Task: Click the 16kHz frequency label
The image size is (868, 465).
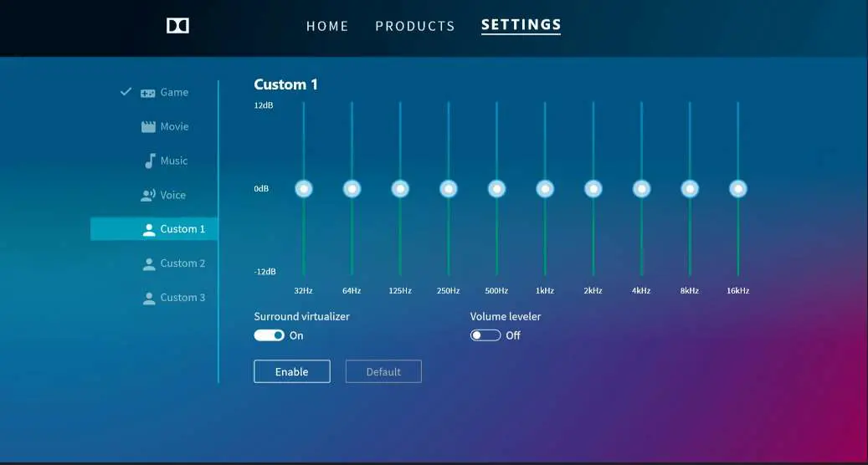Action: [738, 291]
